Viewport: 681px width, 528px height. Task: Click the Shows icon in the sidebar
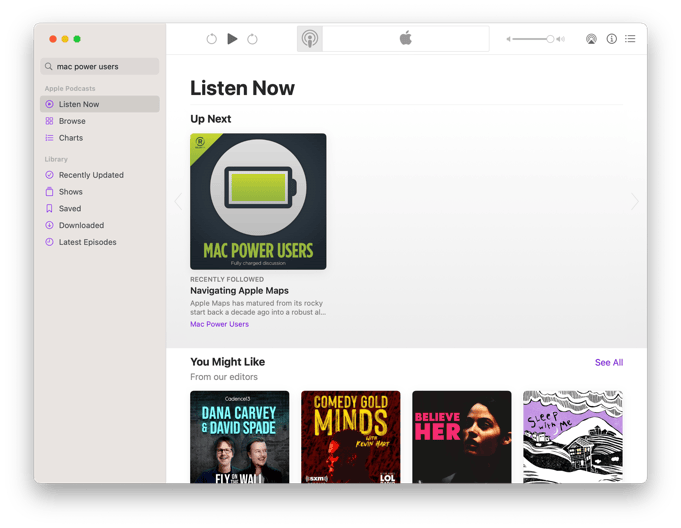pos(50,191)
